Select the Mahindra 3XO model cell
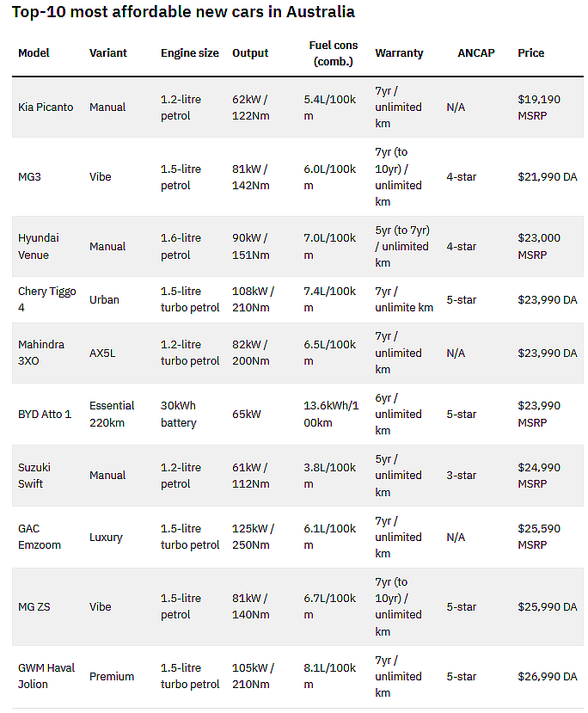588x713 pixels. (41, 353)
